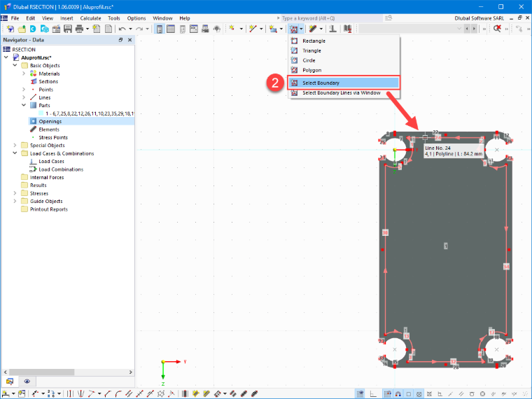532x399 pixels.
Task: Choose Select Boundary Lines via Window
Action: point(344,93)
